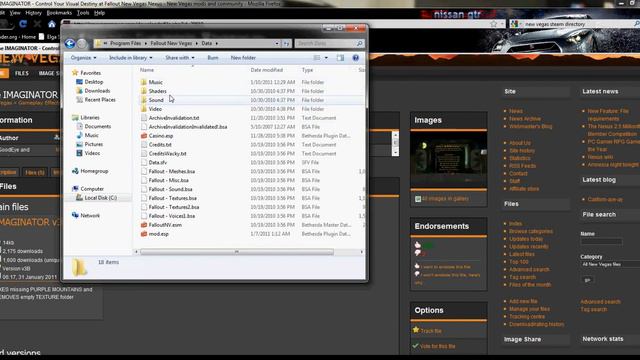Open Firefox Tools menu
The width and height of the screenshot is (640, 360).
[x=83, y=13]
